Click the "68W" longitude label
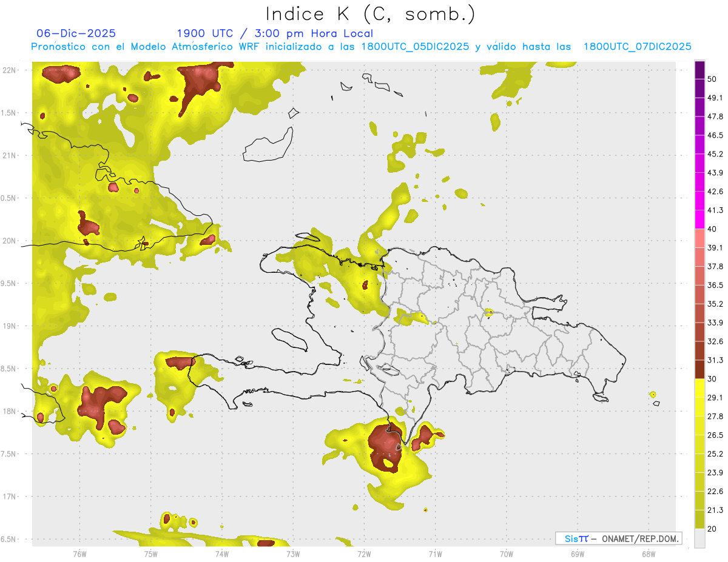The height and width of the screenshot is (562, 728). (x=649, y=553)
